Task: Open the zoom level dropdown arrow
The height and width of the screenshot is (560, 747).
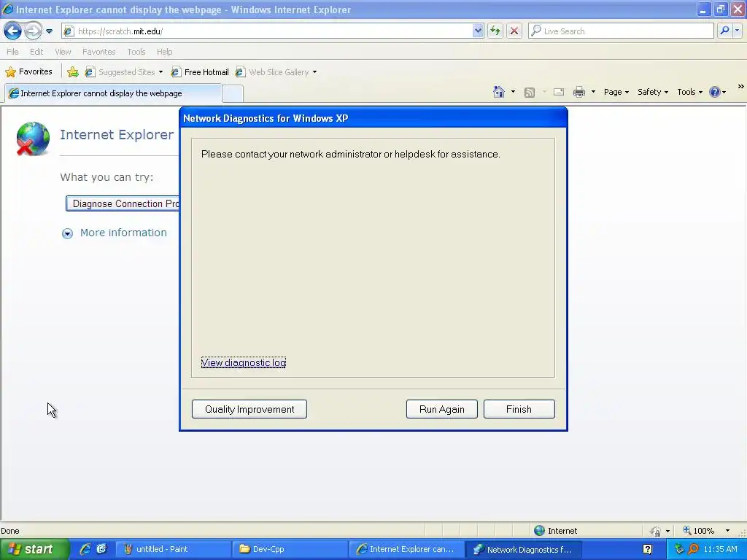Action: pos(727,531)
